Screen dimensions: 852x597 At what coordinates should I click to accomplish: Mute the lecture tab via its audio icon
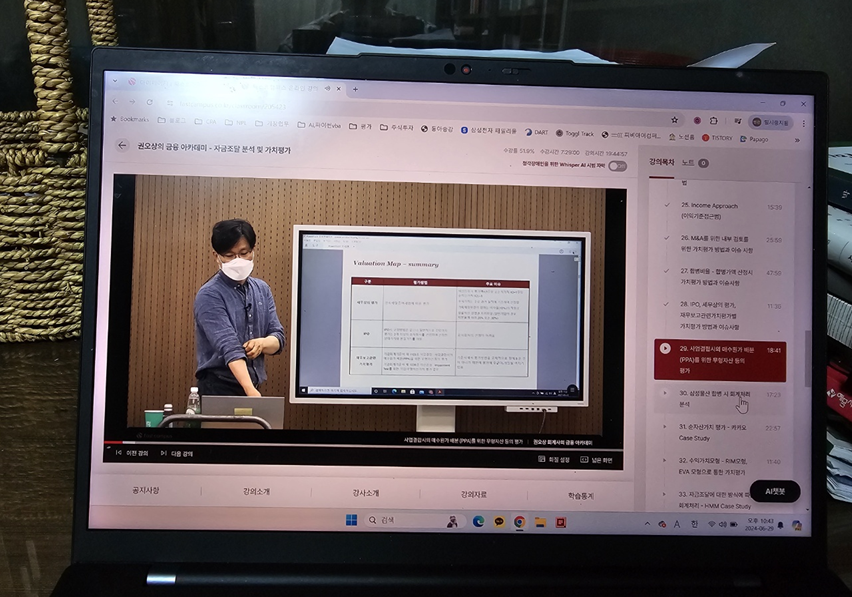click(328, 89)
